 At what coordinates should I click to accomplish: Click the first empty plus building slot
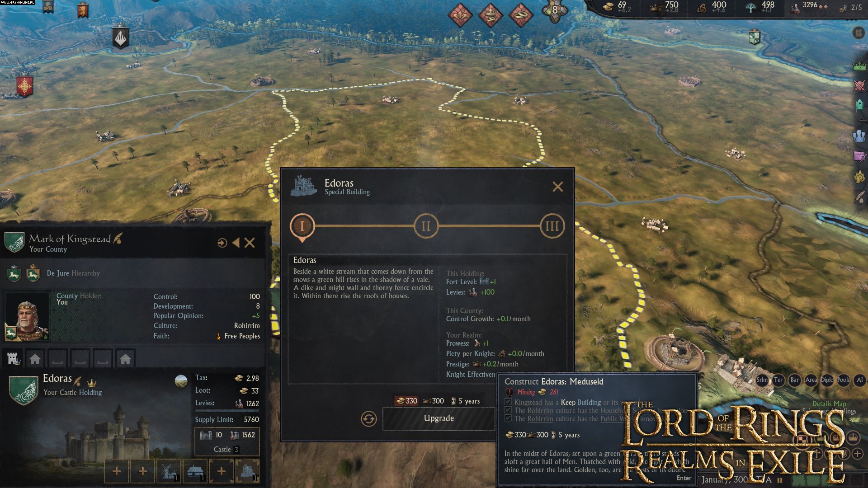[x=116, y=471]
